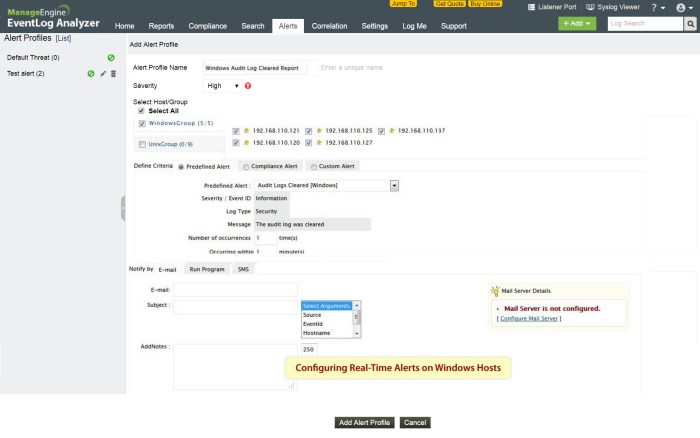
Task: Switch to the Correlation tab
Action: 329,26
